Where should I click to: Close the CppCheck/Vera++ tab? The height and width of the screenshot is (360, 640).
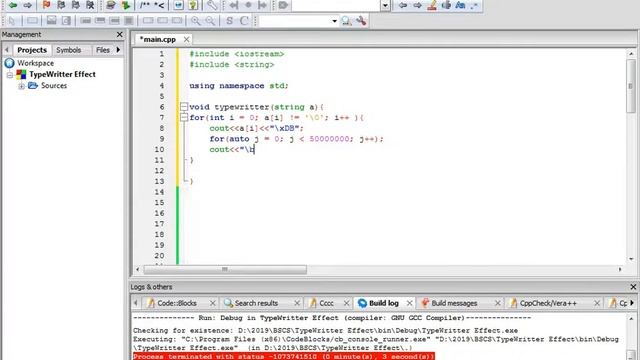(x=597, y=303)
